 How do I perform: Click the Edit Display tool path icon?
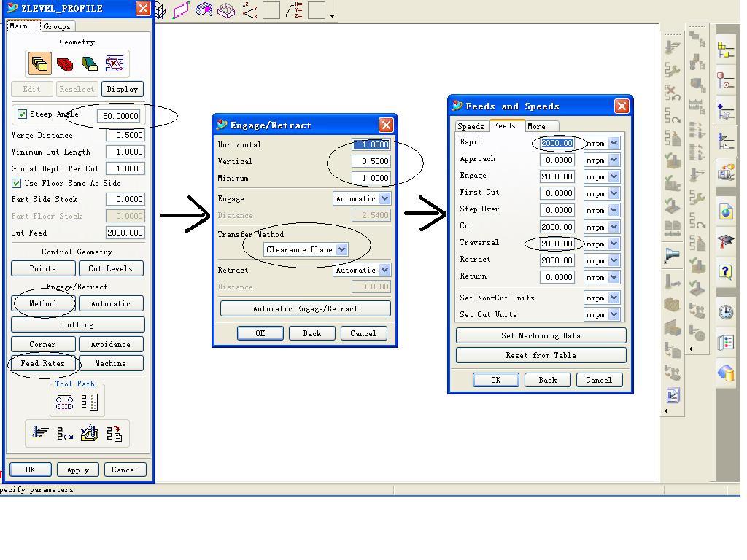64,402
